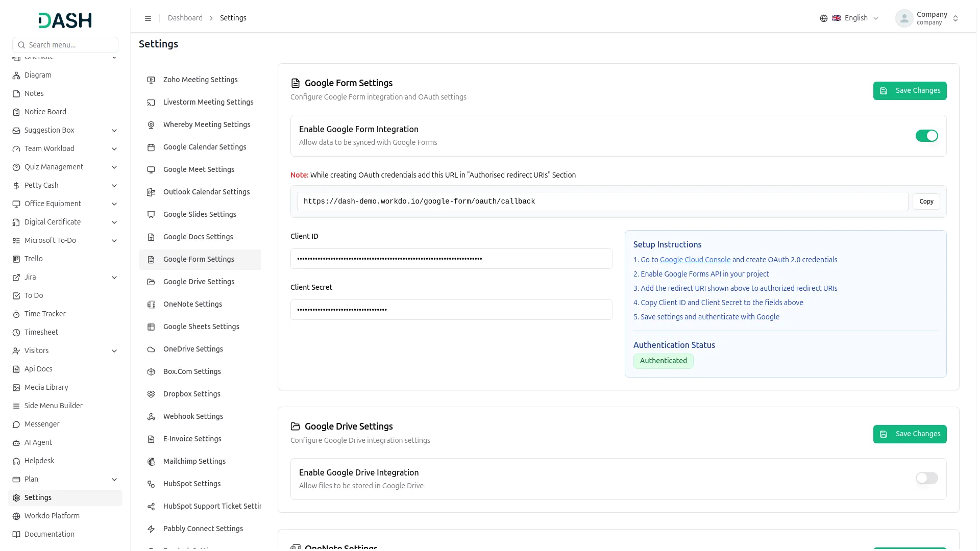The width and height of the screenshot is (980, 551).
Task: Click the Pabbly Connect Settings bolt icon
Action: click(151, 529)
